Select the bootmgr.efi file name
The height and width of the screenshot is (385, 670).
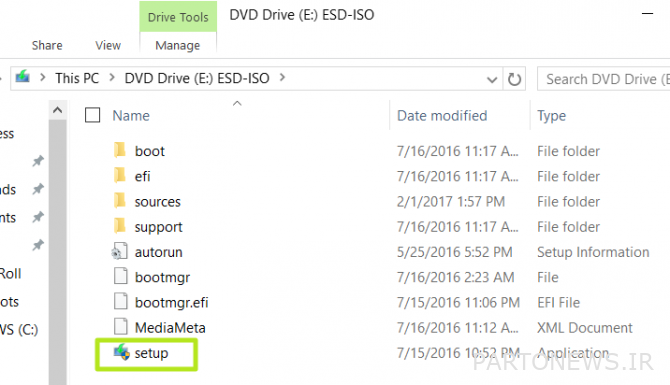[x=171, y=303]
